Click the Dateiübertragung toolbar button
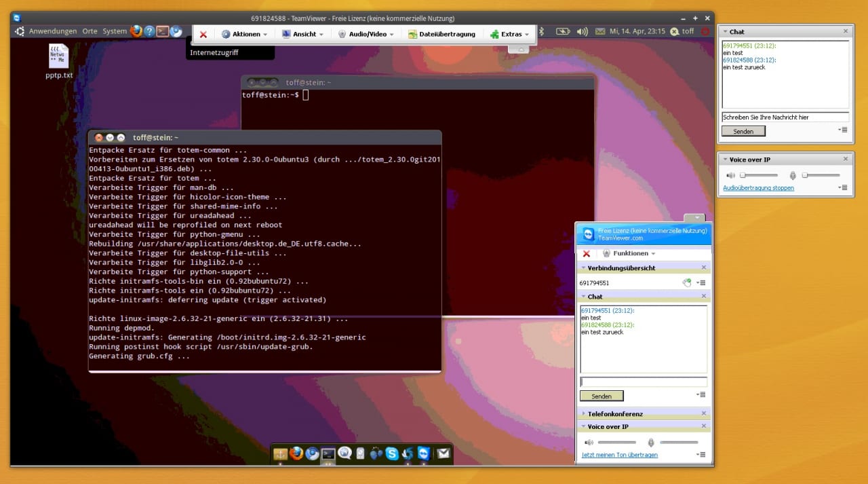Image resolution: width=868 pixels, height=484 pixels. [x=442, y=34]
